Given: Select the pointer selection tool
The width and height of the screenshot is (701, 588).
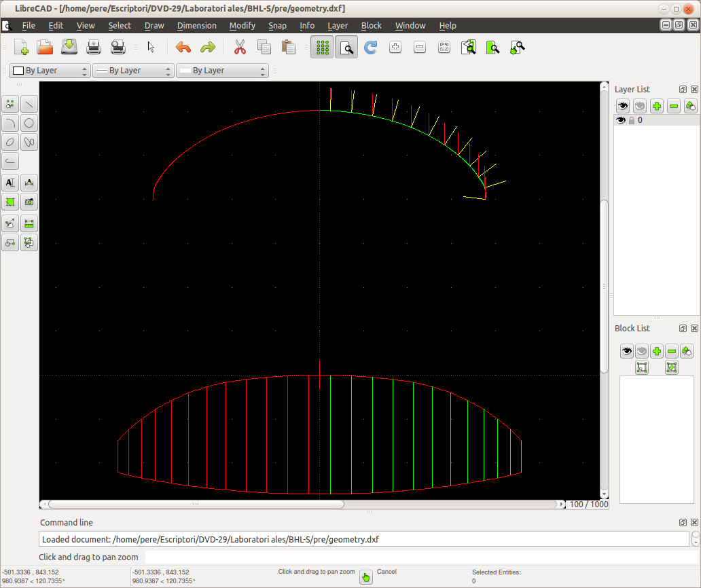Looking at the screenshot, I should [151, 47].
